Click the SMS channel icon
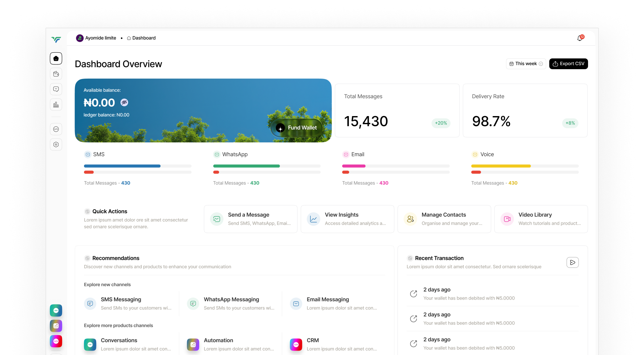This screenshot has width=644, height=355. click(x=88, y=155)
